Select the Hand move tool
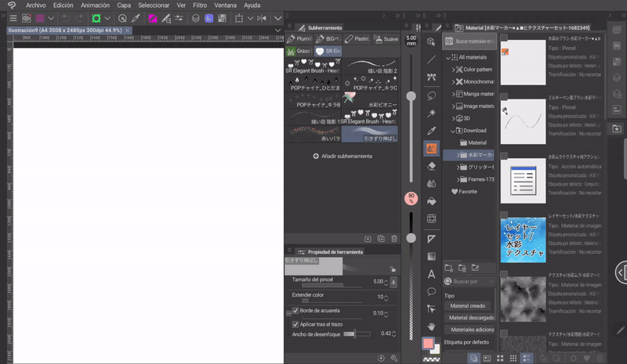 [x=431, y=327]
